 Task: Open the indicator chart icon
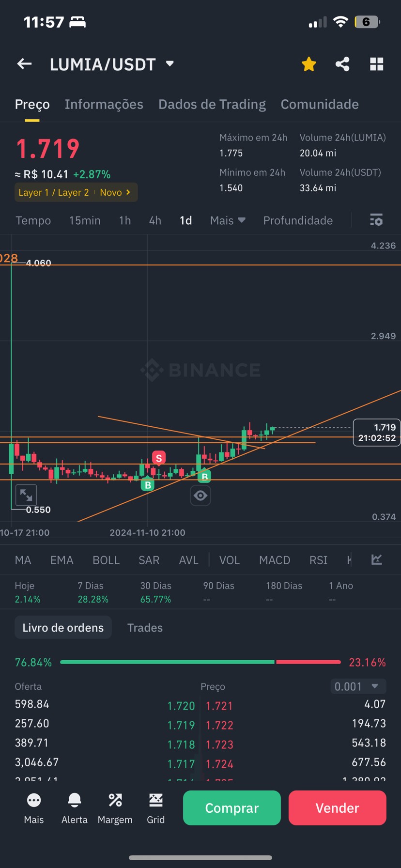pyautogui.click(x=376, y=559)
